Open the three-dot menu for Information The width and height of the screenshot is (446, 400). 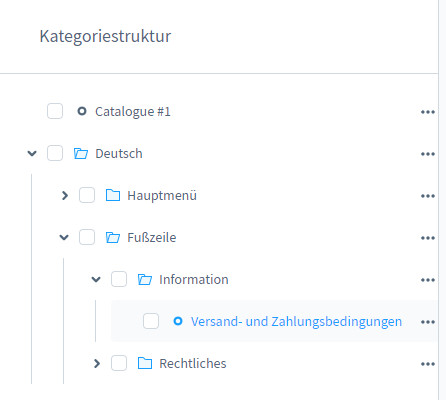pyautogui.click(x=428, y=280)
